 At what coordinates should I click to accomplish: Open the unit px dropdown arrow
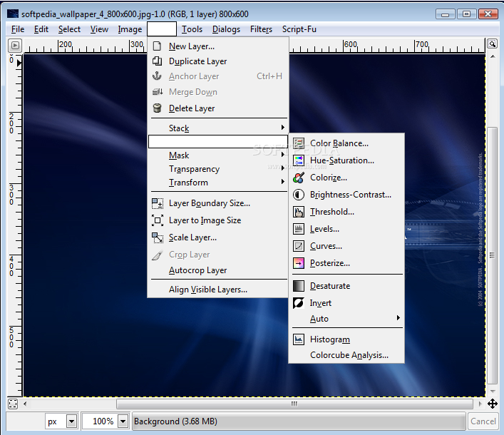coord(72,421)
